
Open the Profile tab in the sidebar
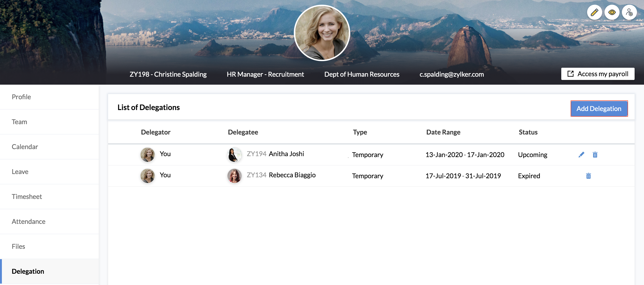[21, 97]
